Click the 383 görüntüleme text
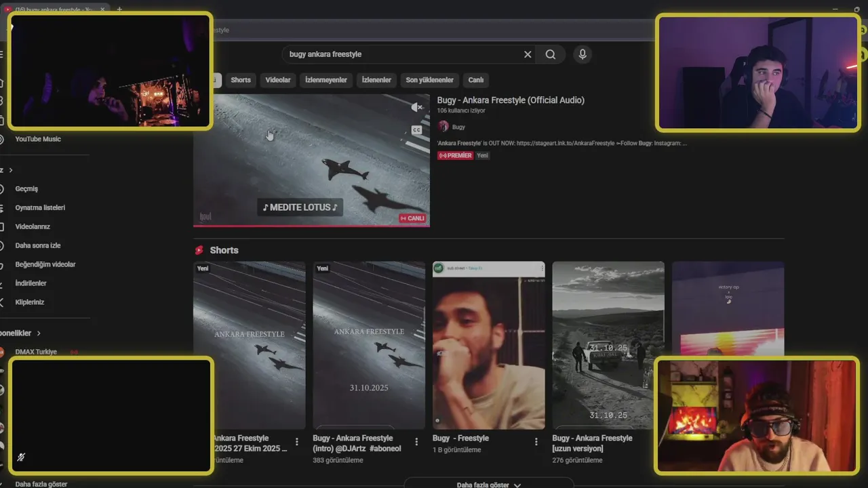 click(x=338, y=460)
